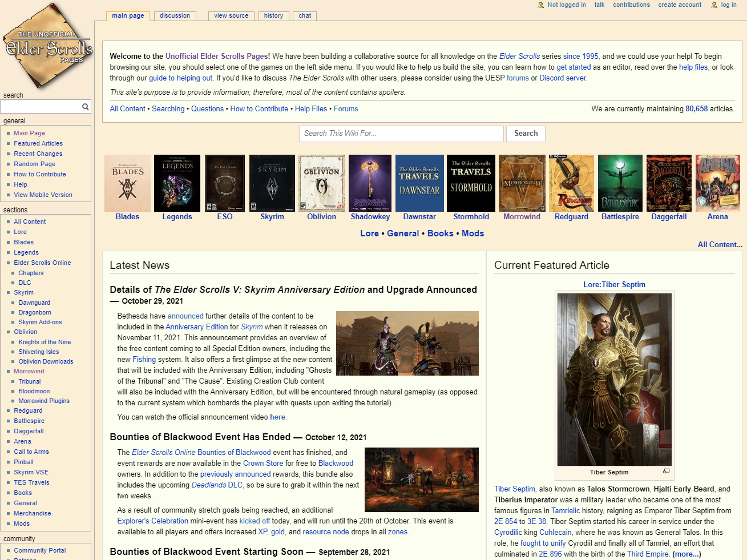747x560 pixels.
Task: Open the history tab
Action: click(273, 16)
